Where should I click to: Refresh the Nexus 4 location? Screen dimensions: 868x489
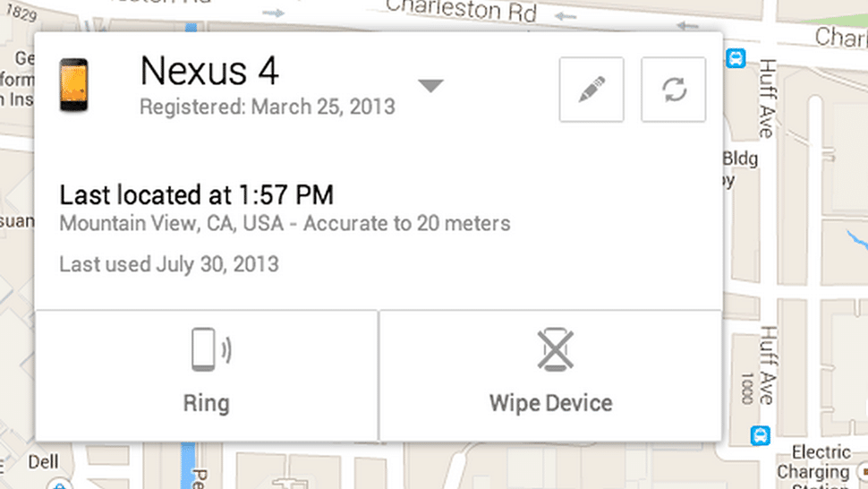point(673,90)
